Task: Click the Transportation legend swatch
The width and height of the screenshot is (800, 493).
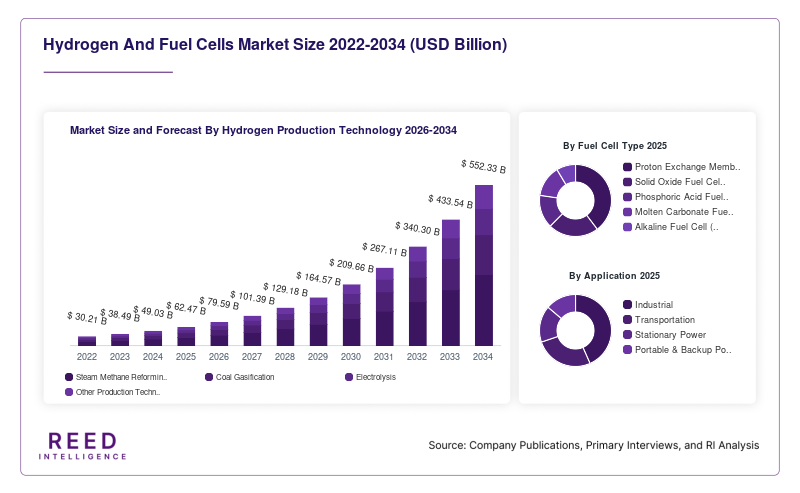Action: [628, 320]
